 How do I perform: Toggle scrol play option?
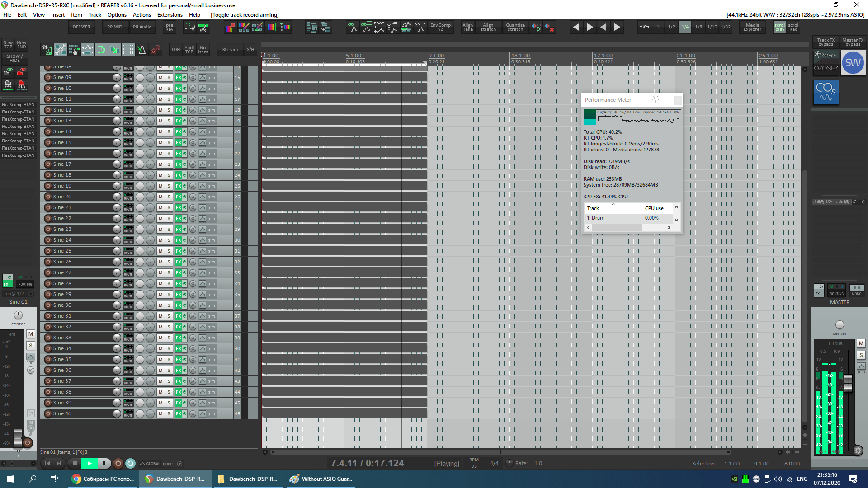[780, 27]
